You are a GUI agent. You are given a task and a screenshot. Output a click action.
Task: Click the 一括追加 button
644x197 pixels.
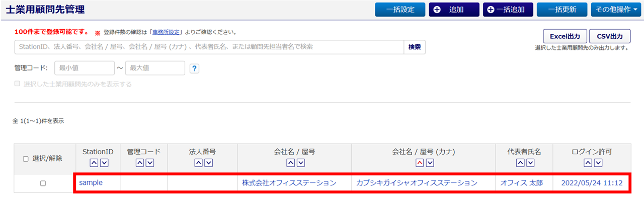pyautogui.click(x=508, y=10)
